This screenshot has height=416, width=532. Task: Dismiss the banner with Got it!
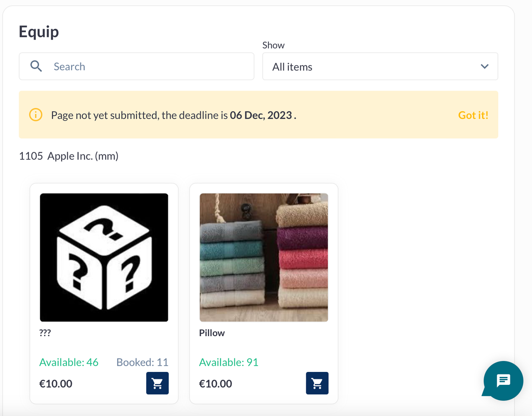pos(473,115)
